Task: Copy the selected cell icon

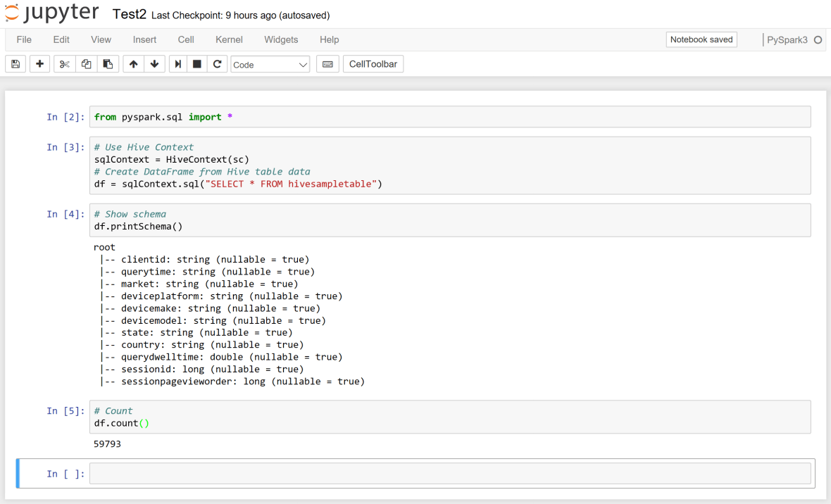Action: coord(86,63)
